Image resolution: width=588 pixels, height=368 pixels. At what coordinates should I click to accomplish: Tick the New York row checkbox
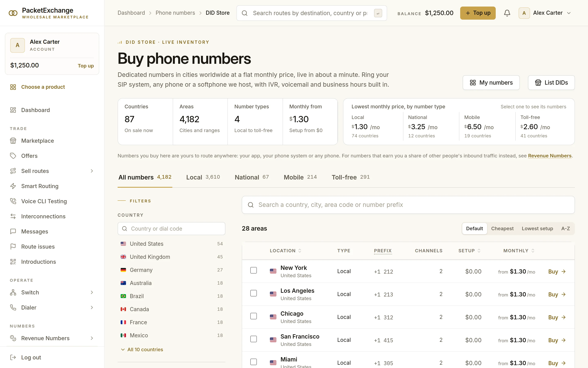253,270
